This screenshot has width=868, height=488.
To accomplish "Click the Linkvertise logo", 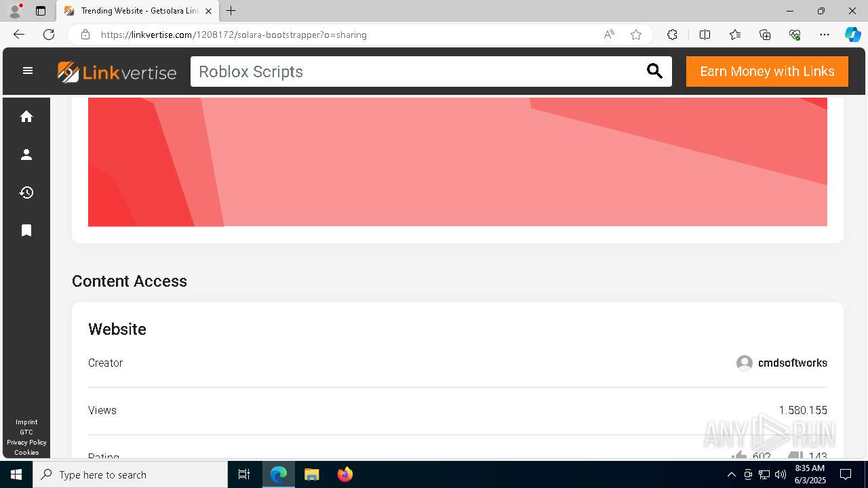I will click(x=117, y=72).
